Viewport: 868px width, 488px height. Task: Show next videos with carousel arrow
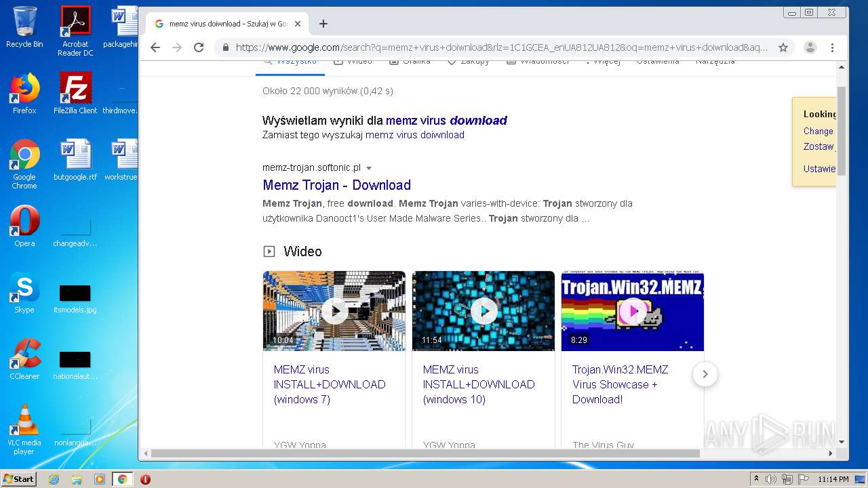705,374
